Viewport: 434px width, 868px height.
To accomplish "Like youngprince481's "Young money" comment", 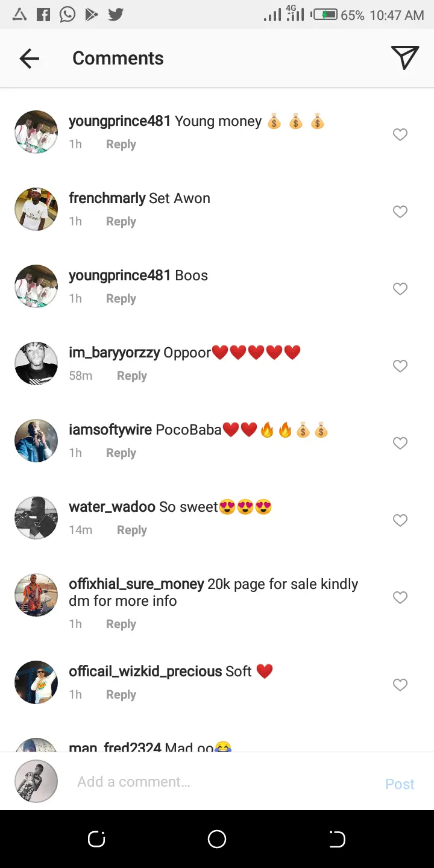I will tap(400, 134).
